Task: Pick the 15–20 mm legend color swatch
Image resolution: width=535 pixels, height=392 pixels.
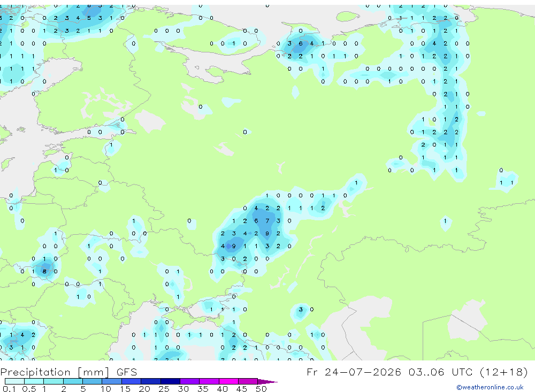Action: point(132,381)
